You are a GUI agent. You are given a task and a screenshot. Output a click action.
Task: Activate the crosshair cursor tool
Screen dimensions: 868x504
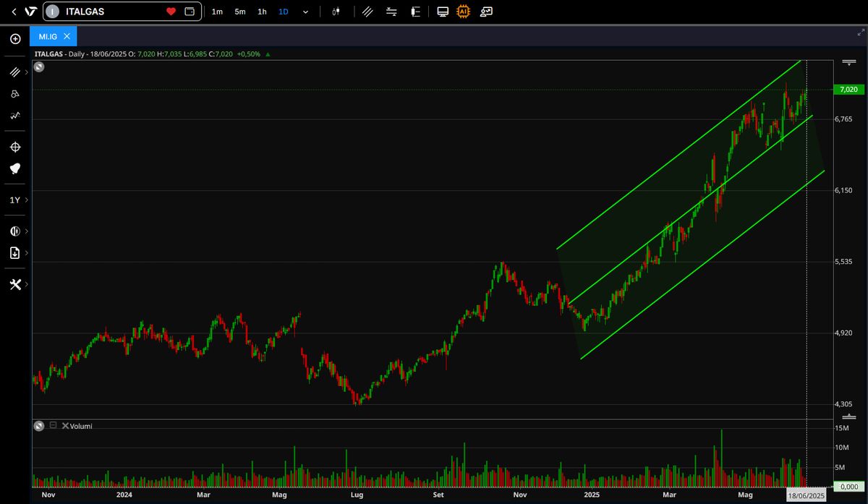pos(15,147)
